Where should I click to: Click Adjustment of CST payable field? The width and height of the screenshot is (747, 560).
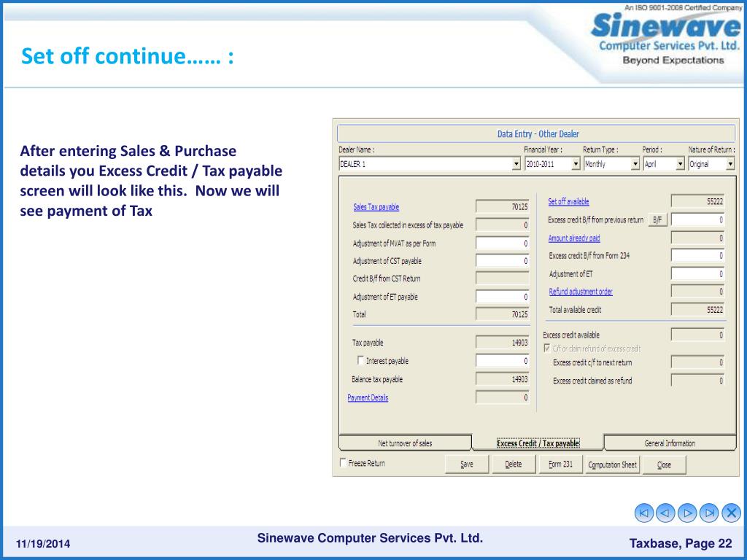(x=503, y=261)
